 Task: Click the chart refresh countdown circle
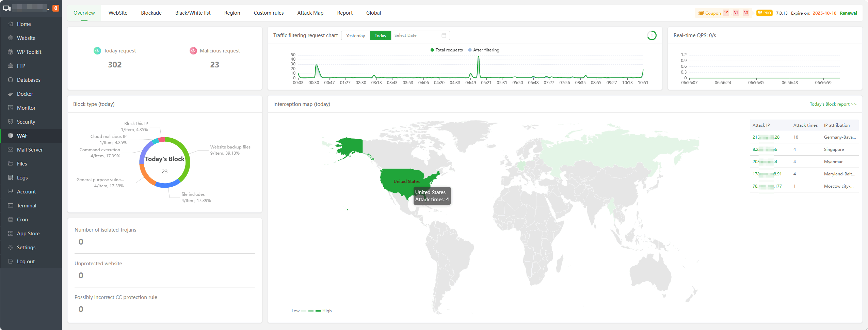(x=652, y=35)
